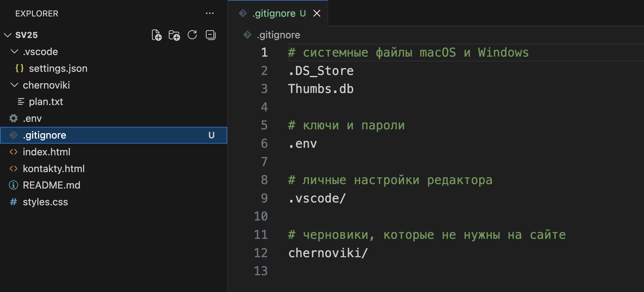Click the git icon of .gitignore in tree
The height and width of the screenshot is (292, 644).
[x=14, y=135]
